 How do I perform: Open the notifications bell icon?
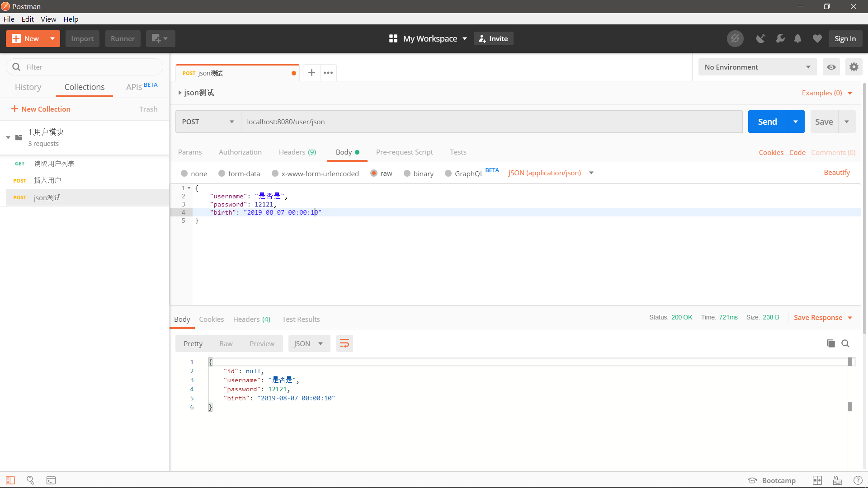click(x=798, y=39)
